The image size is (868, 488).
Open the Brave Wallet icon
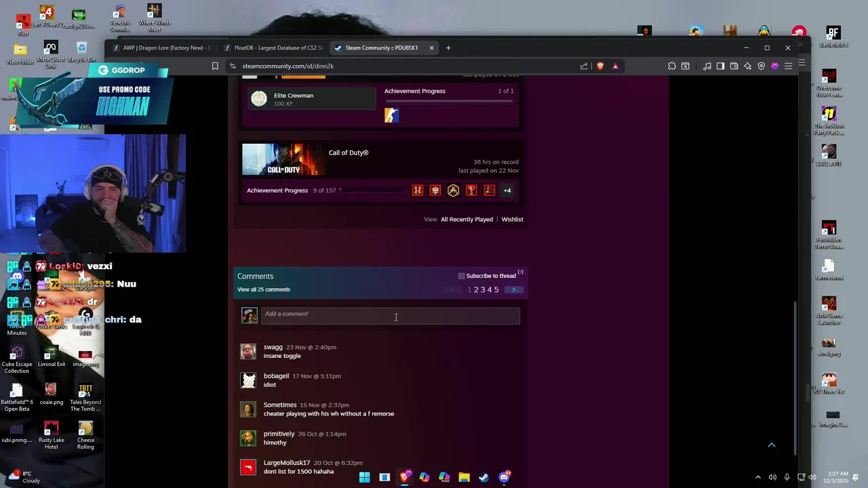click(x=734, y=66)
